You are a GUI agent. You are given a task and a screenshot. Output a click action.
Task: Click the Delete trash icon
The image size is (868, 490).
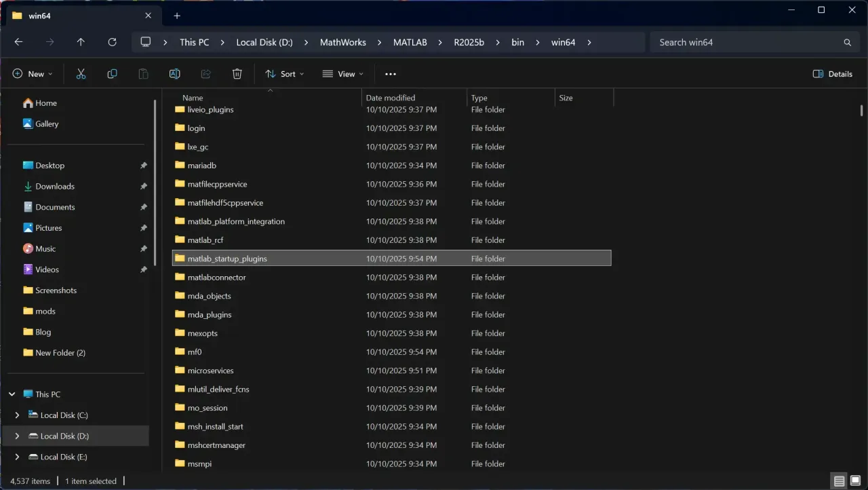coord(237,74)
